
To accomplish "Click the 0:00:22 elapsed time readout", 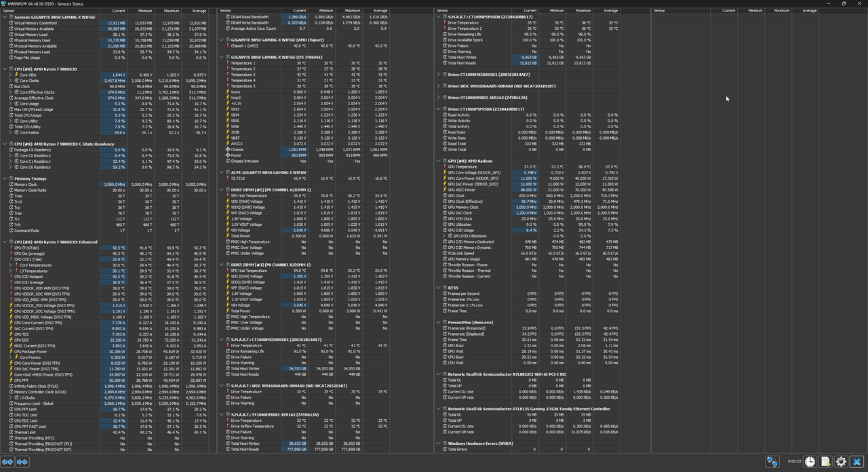I will coord(794,462).
